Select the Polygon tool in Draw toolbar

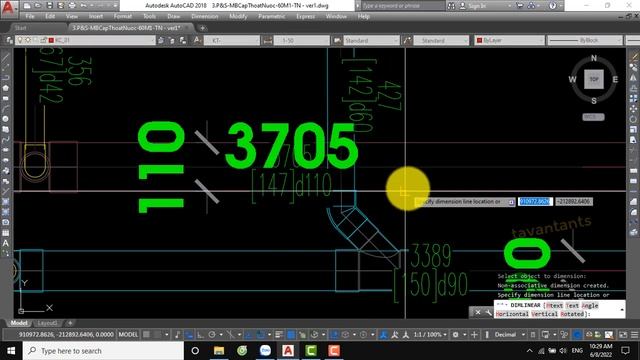(5, 88)
